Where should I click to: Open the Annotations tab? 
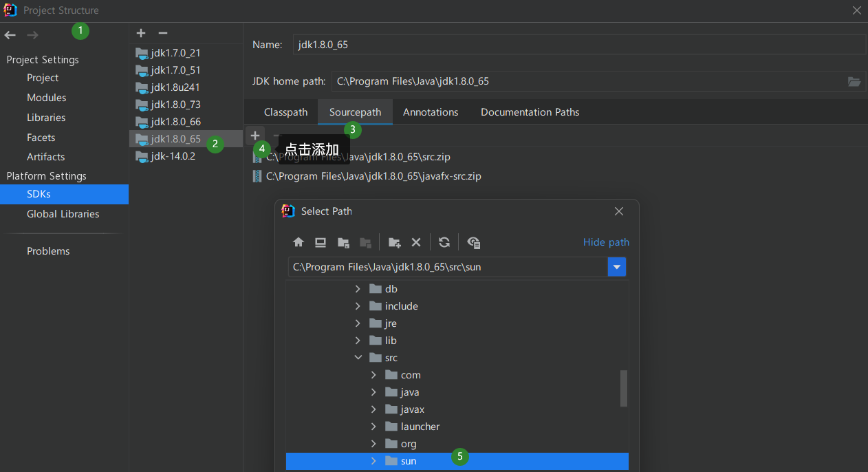431,112
